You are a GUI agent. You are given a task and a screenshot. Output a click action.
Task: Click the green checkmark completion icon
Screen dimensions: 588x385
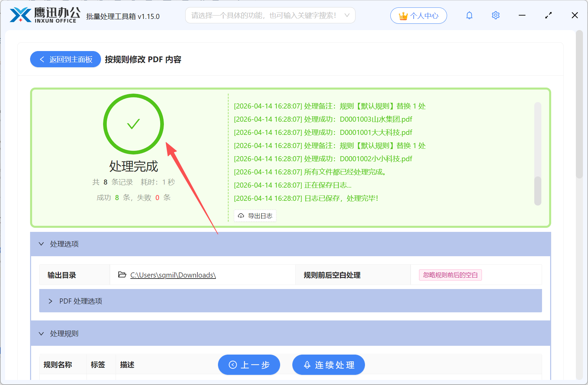tap(133, 124)
